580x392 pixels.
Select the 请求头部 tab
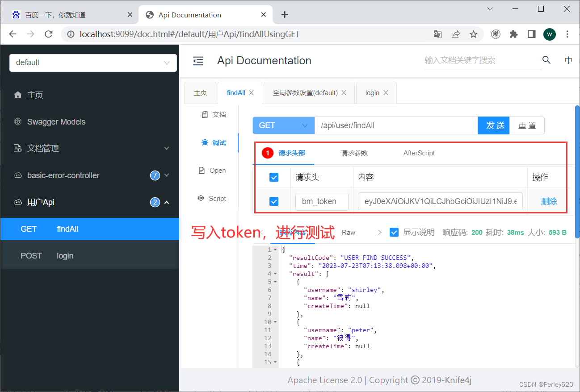(x=292, y=153)
